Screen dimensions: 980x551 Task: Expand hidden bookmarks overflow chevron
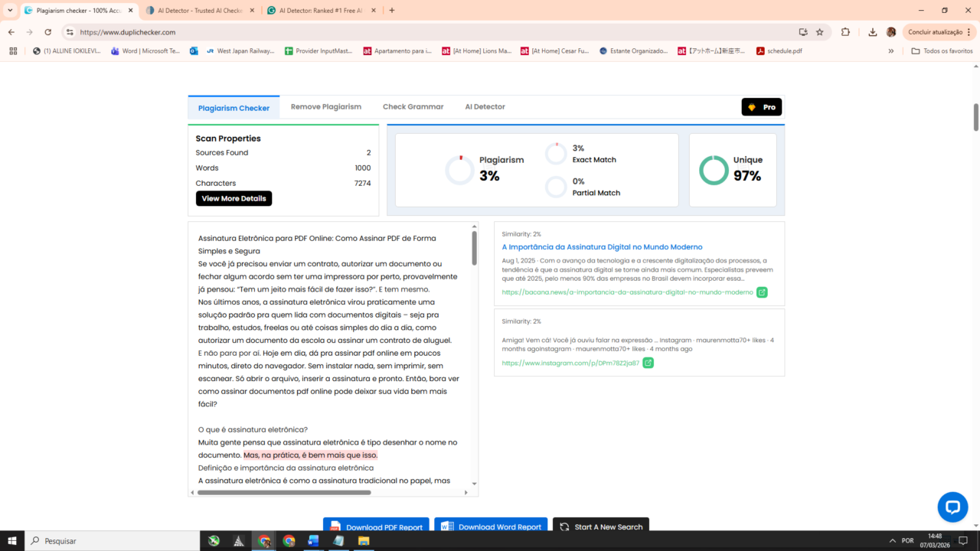[890, 51]
